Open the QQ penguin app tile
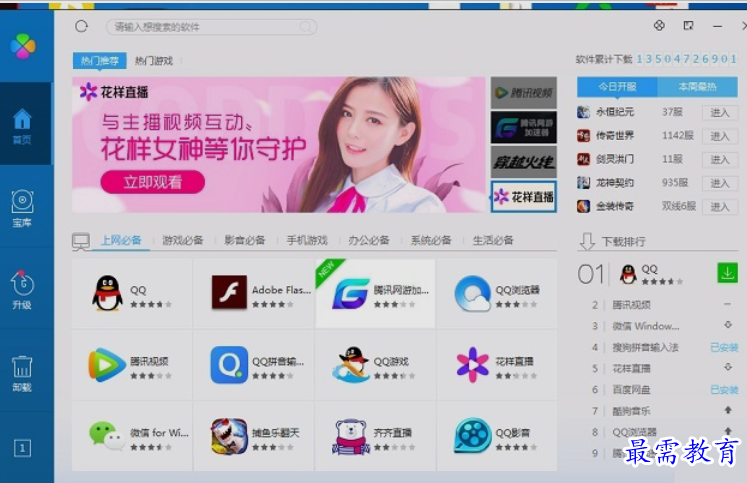Image resolution: width=747 pixels, height=483 pixels. pos(132,293)
